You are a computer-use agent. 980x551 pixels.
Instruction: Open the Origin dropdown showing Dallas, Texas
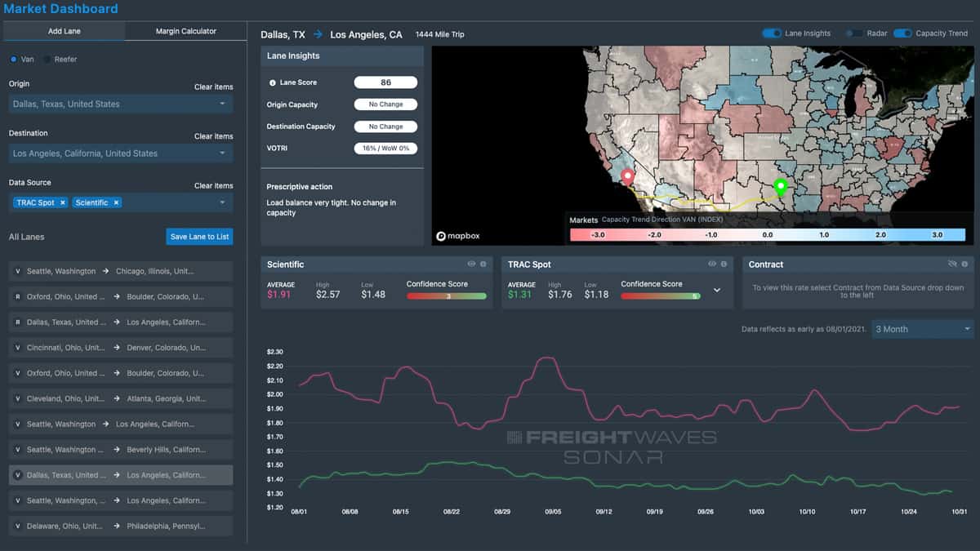[121, 104]
